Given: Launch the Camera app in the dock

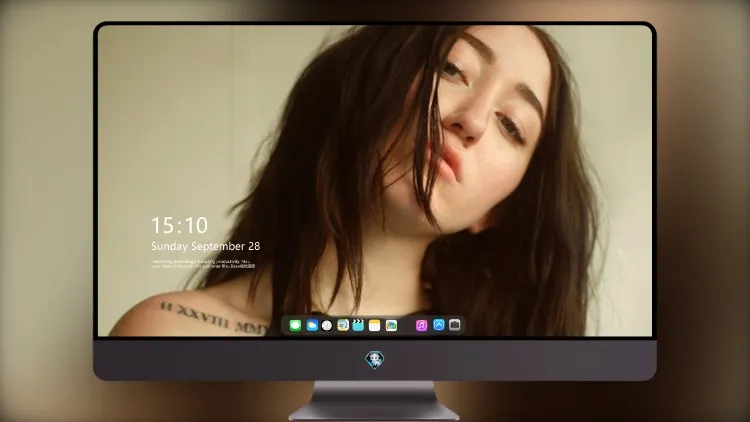Looking at the screenshot, I should coord(455,325).
